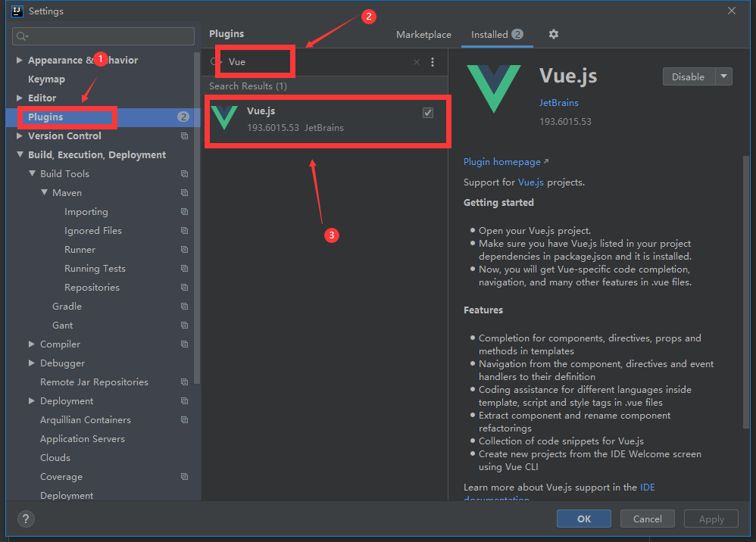This screenshot has height=542, width=756.
Task: Expand the Version Control section
Action: point(19,135)
